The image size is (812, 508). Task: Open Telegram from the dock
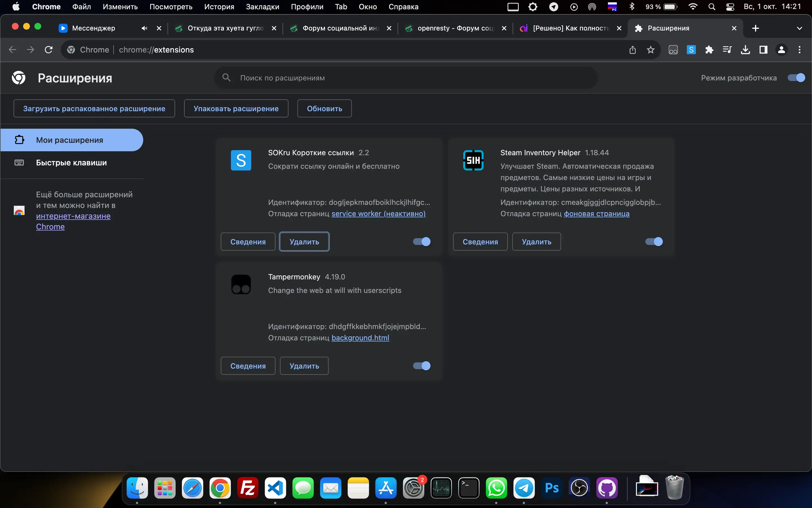(524, 488)
